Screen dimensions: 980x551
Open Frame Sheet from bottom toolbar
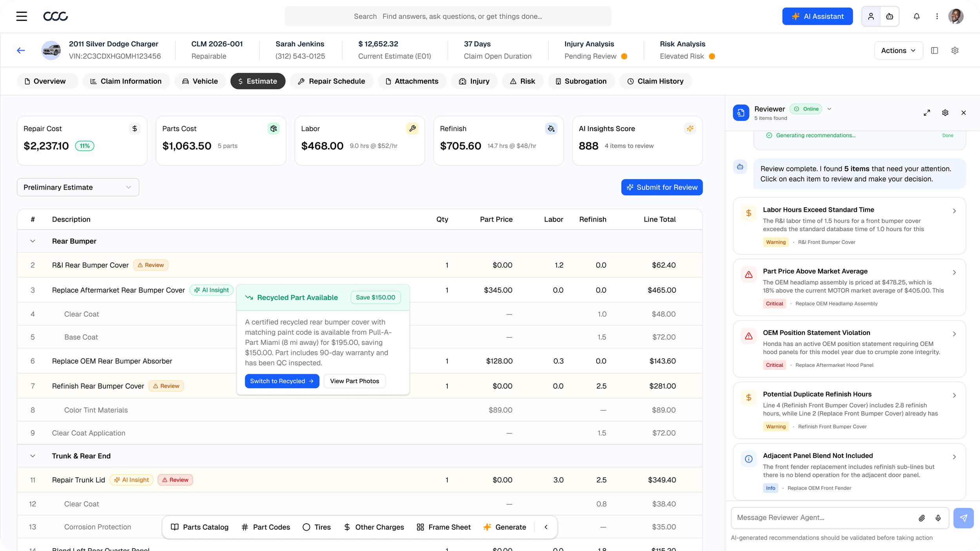coord(444,527)
